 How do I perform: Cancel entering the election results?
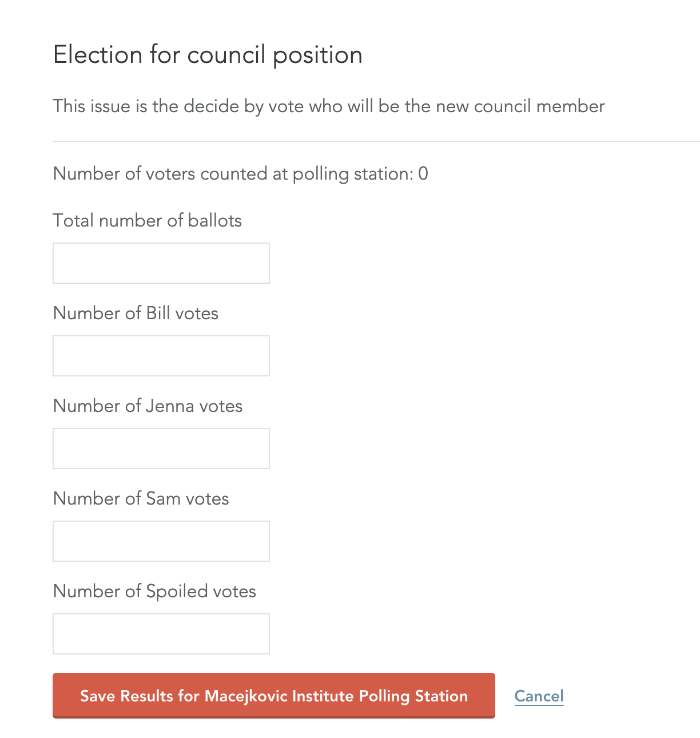pos(539,696)
